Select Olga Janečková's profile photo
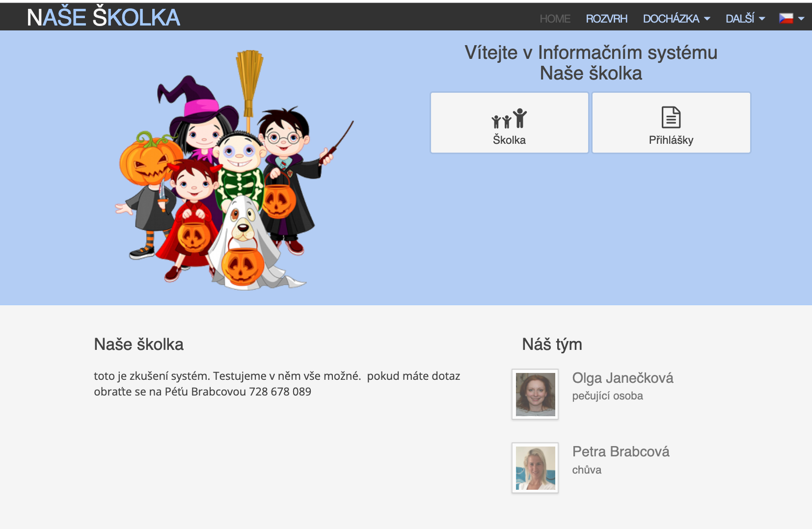This screenshot has width=812, height=529. coord(535,394)
